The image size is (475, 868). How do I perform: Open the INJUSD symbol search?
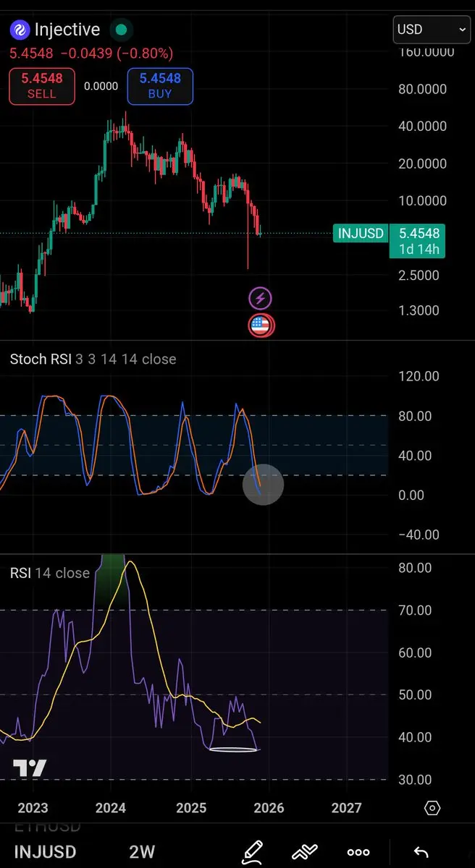pos(45,852)
